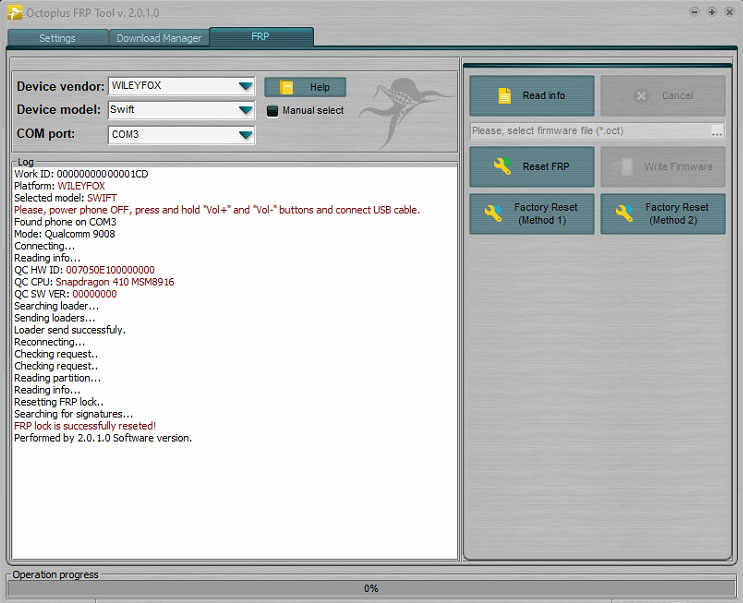Click the Operation progress bar at 0%

point(371,588)
